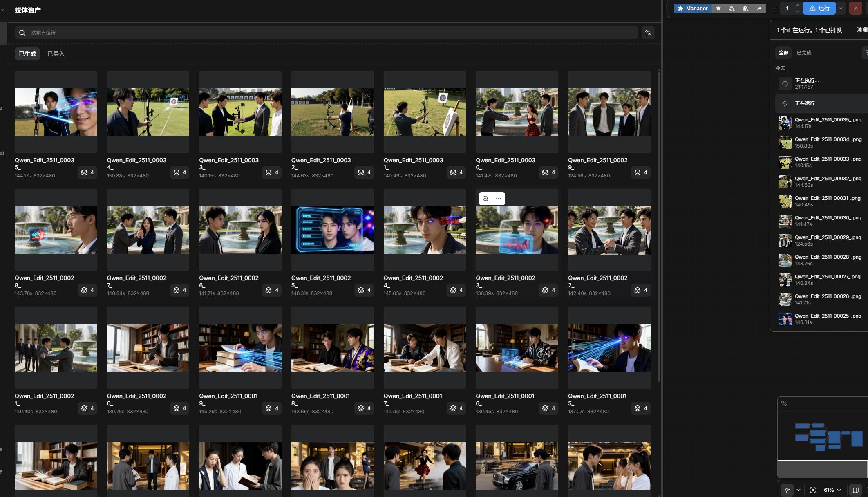Viewport: 868px width, 497px height.
Task: Grab the dotted drag handle beside batch count
Action: [775, 8]
